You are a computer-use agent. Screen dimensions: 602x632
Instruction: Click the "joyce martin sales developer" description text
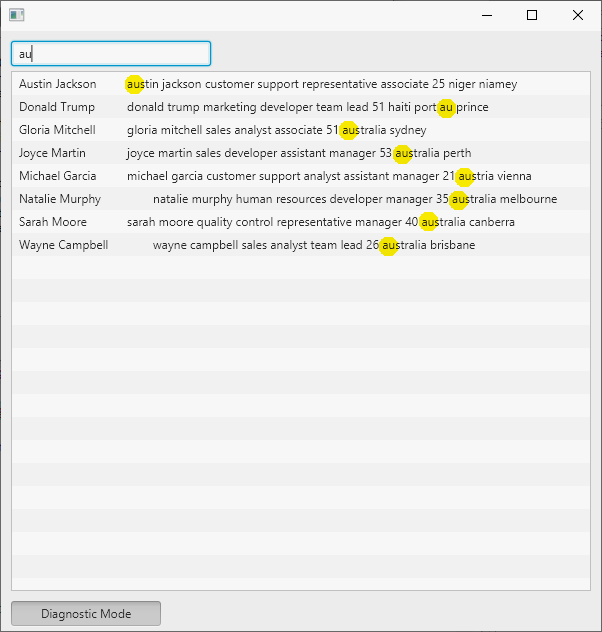tap(299, 153)
